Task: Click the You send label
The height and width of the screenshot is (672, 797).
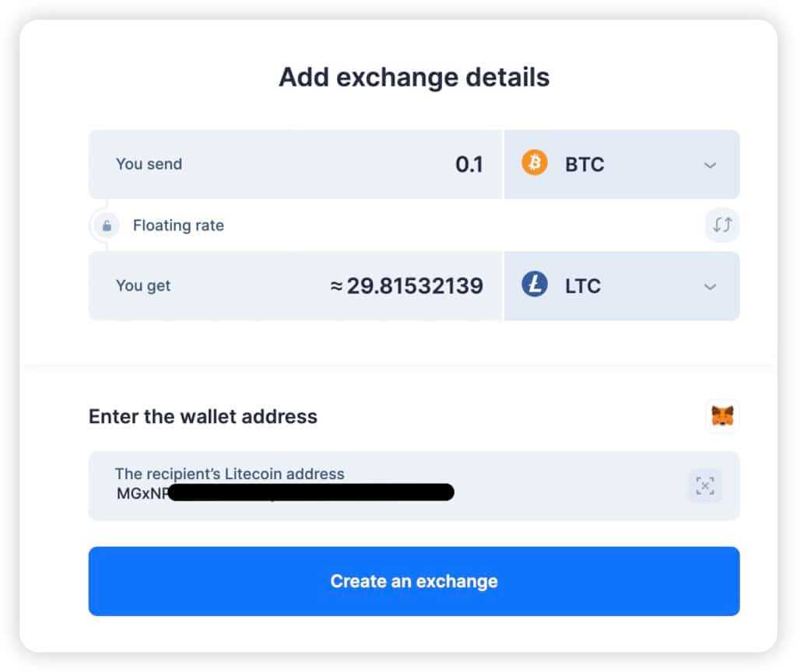Action: tap(149, 164)
